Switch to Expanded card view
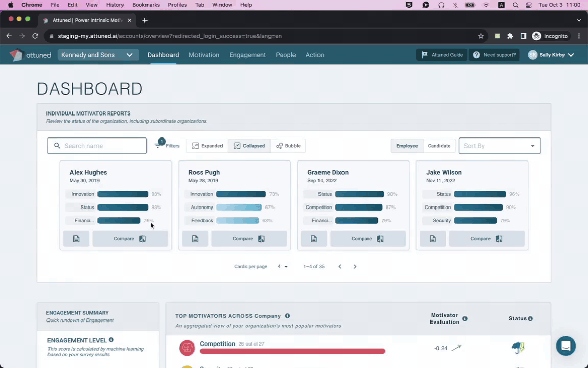Screen dimensions: 588x368 207,146
